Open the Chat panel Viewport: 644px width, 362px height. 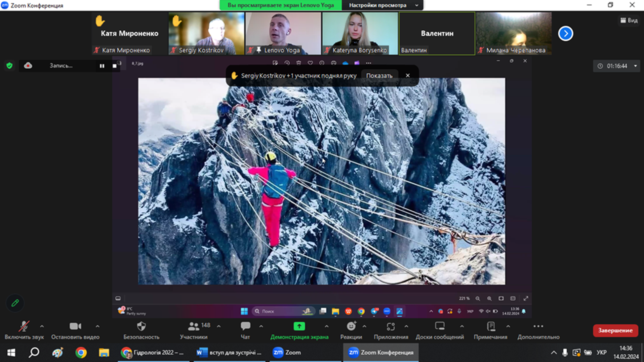click(245, 327)
